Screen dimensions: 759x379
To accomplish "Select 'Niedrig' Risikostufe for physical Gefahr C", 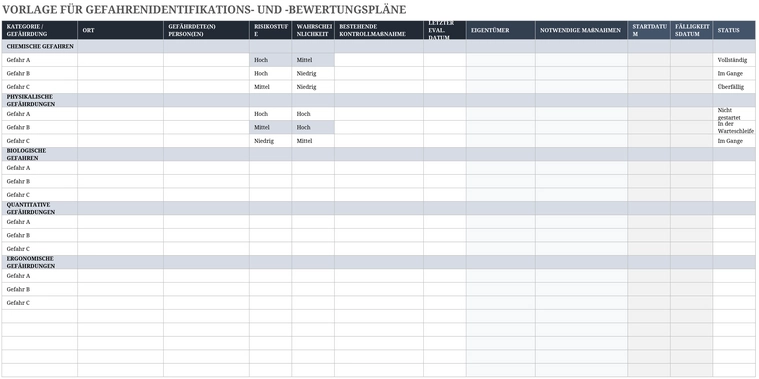I will pyautogui.click(x=271, y=141).
